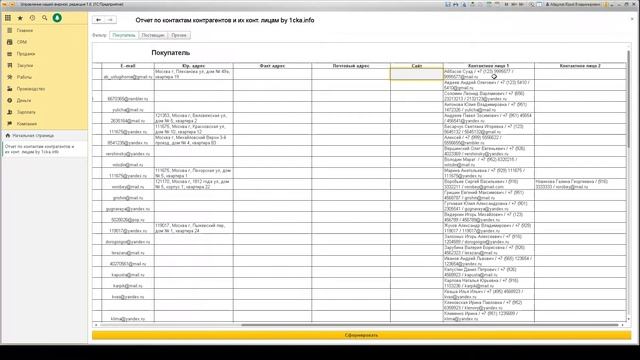The width and height of the screenshot is (640, 360).
Task: Click the M+ memory button in the title bar
Action: [513, 4]
